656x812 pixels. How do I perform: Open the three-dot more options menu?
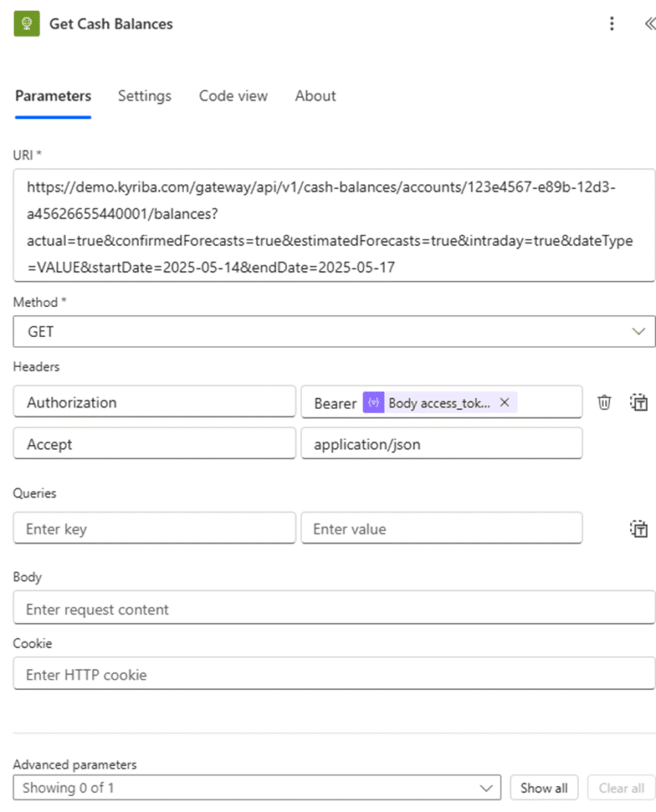tap(612, 24)
